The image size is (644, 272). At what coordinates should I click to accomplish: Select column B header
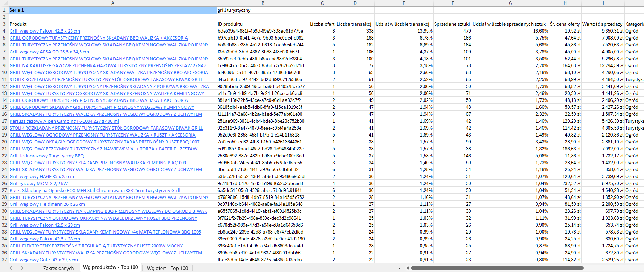coord(263,3)
